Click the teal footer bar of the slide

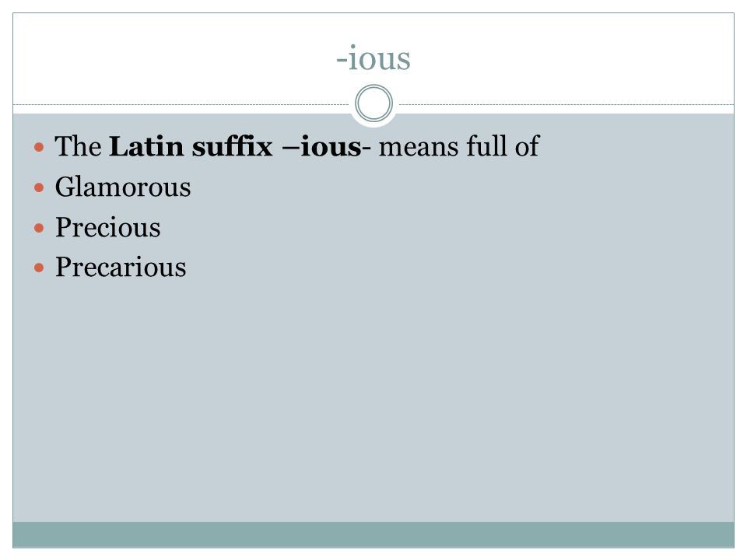click(x=373, y=534)
